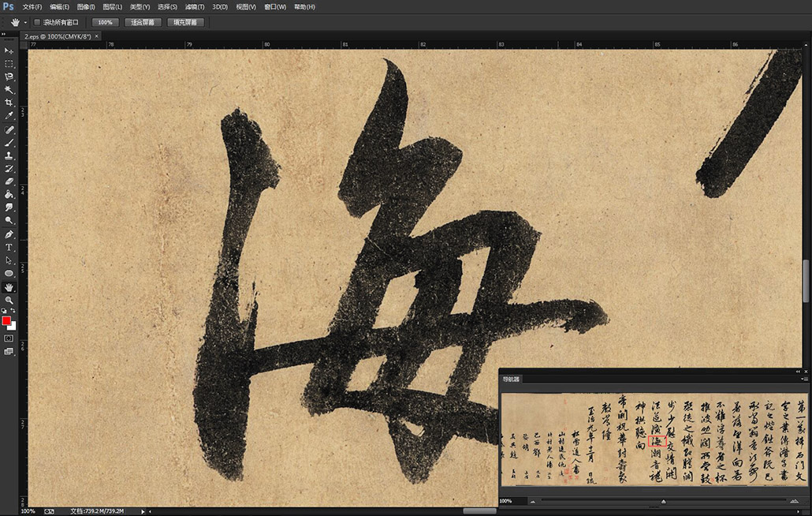812x516 pixels.
Task: Open the 图层(L) menu
Action: [113, 7]
